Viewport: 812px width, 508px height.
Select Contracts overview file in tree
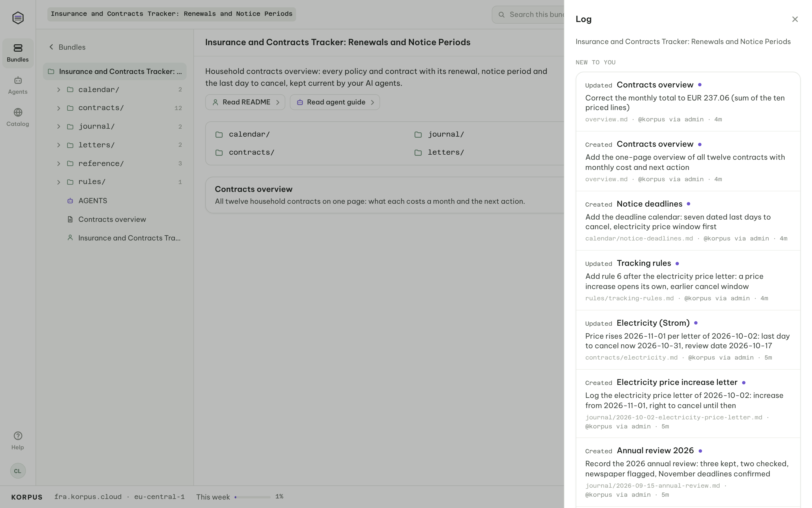(x=115, y=219)
